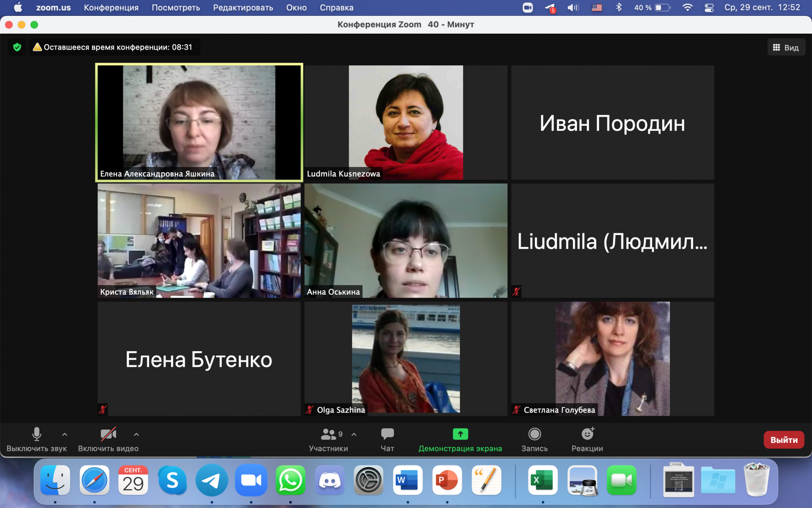
Task: Switch input source via US flag icon
Action: tap(596, 7)
